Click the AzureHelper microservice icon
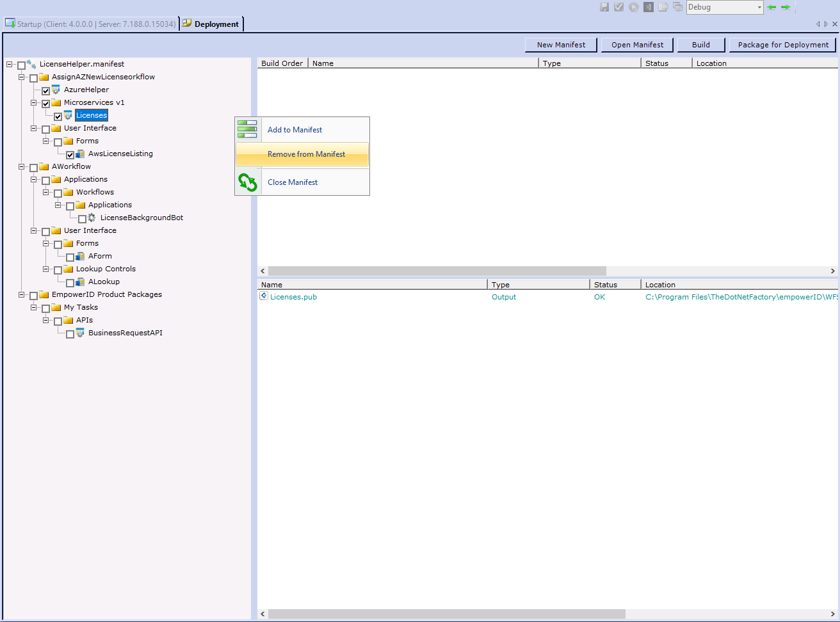Viewport: 840px width, 622px height. [x=55, y=90]
